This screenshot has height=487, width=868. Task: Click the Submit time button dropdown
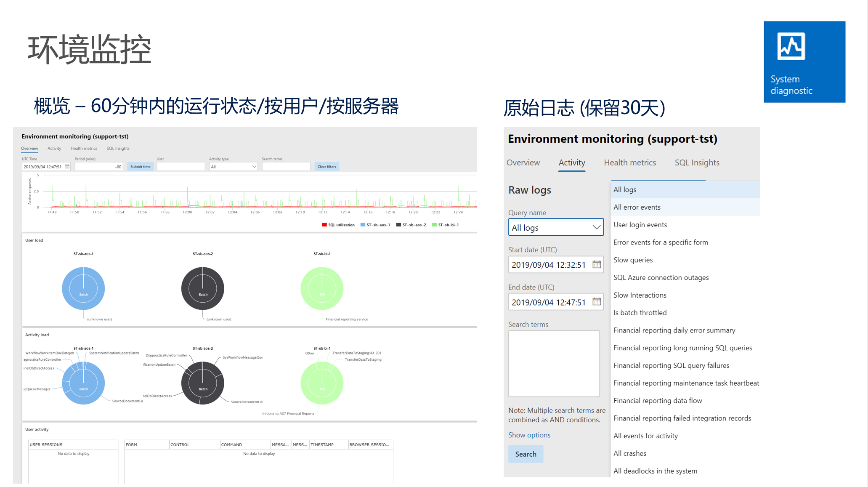pyautogui.click(x=138, y=166)
